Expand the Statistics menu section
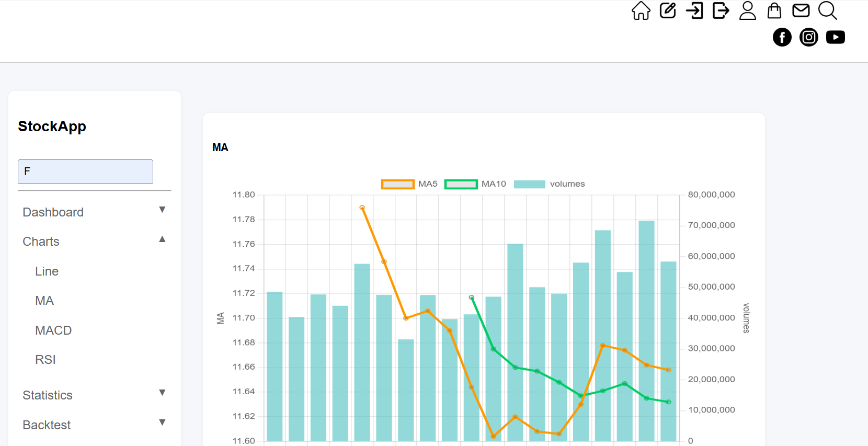The image size is (868, 446). 94,395
